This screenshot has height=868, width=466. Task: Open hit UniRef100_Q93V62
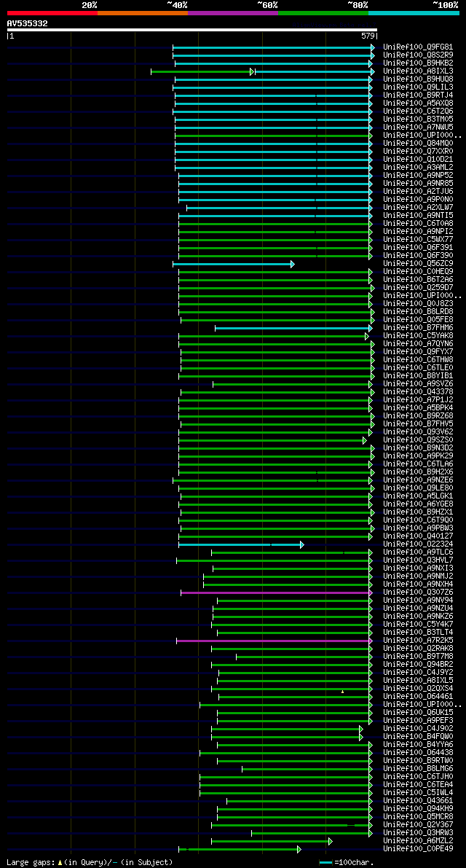(418, 432)
